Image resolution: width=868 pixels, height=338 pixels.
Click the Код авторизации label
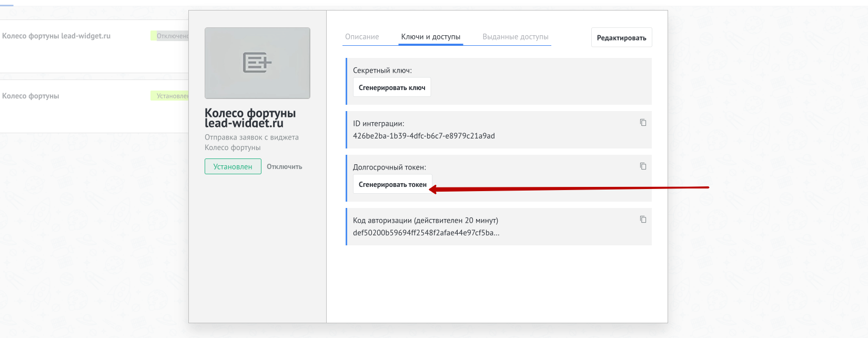point(426,220)
